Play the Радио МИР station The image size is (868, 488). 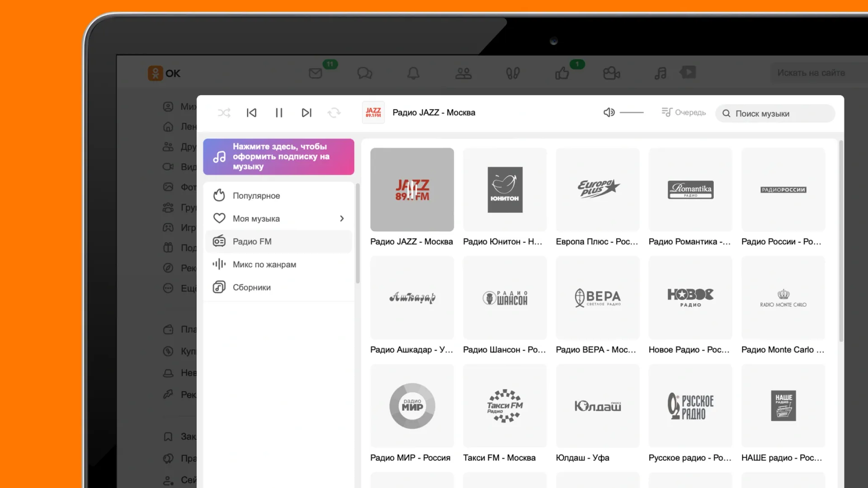[412, 406]
